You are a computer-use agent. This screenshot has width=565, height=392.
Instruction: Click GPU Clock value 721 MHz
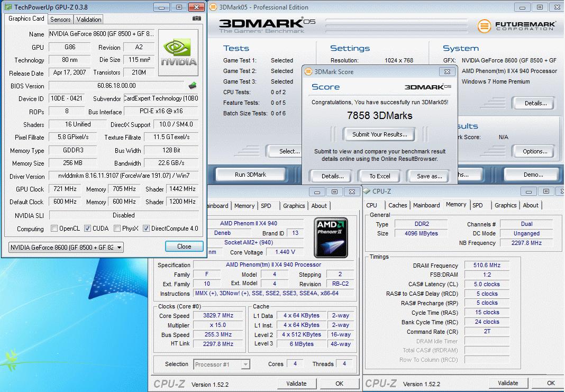(x=65, y=189)
